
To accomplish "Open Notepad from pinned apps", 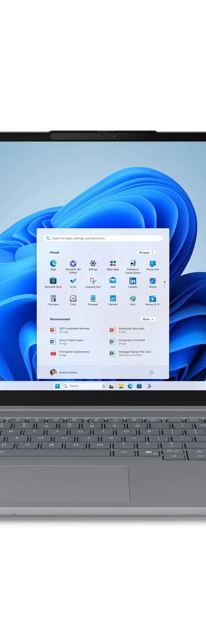I will click(x=93, y=300).
